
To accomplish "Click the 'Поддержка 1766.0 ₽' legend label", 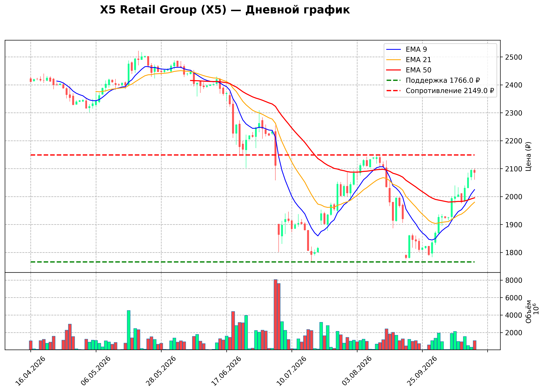I will point(443,80).
